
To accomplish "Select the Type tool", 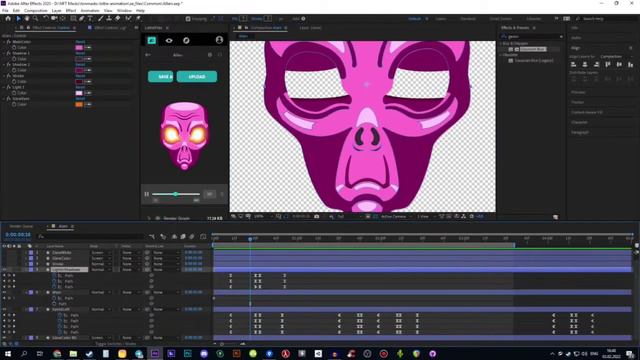I will (x=90, y=18).
